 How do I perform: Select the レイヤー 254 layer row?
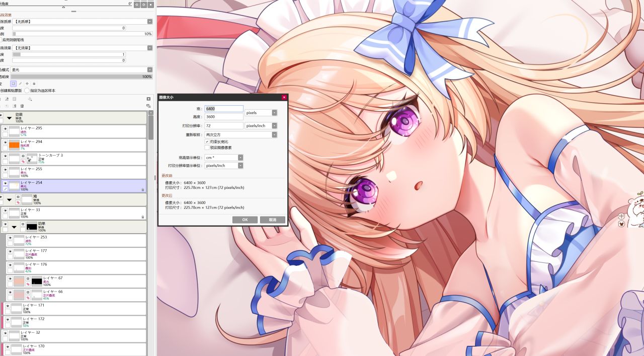73,186
